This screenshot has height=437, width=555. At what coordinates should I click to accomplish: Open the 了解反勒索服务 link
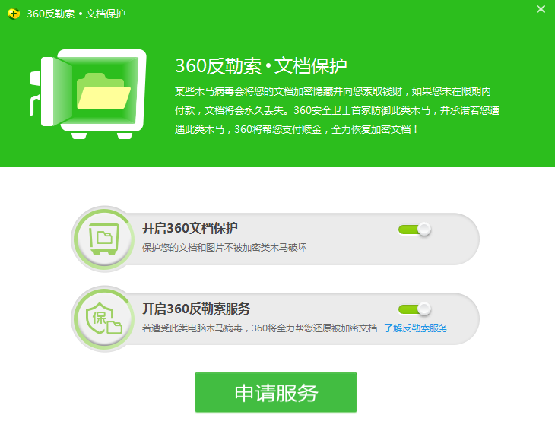click(416, 328)
